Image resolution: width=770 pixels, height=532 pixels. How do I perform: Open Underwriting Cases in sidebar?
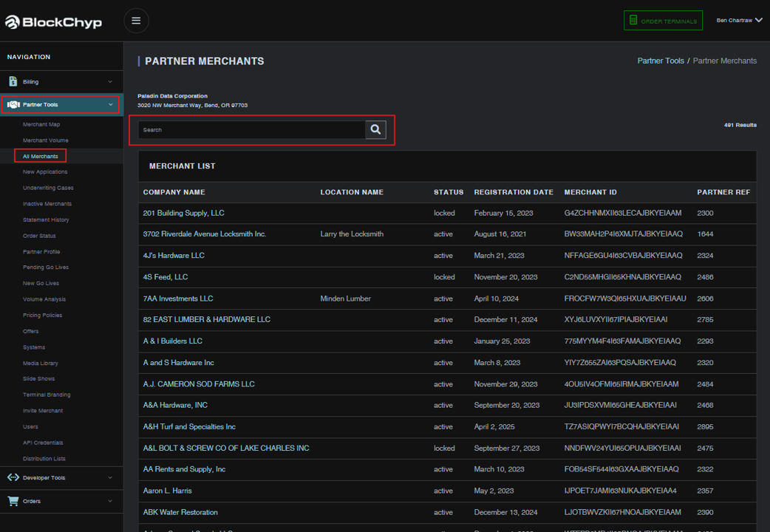tap(48, 188)
